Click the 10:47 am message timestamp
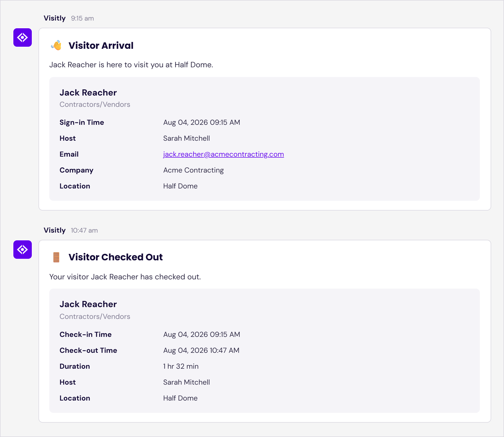 coord(84,231)
